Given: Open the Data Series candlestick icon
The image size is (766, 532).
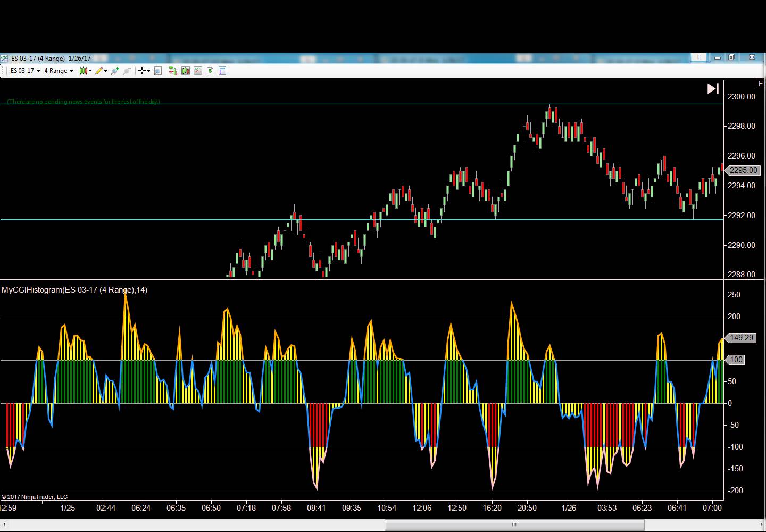Looking at the screenshot, I should click(185, 71).
